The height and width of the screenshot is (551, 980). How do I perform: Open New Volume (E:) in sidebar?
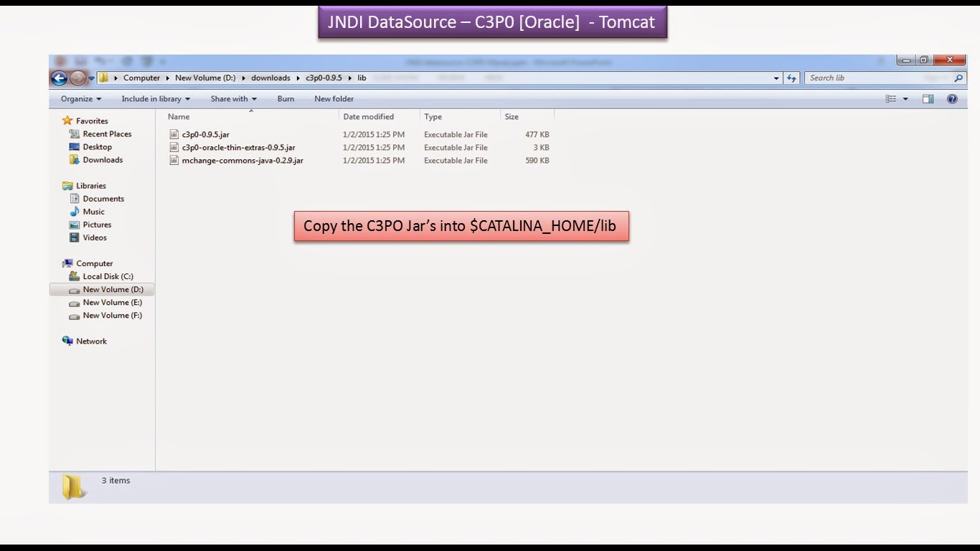(x=113, y=303)
